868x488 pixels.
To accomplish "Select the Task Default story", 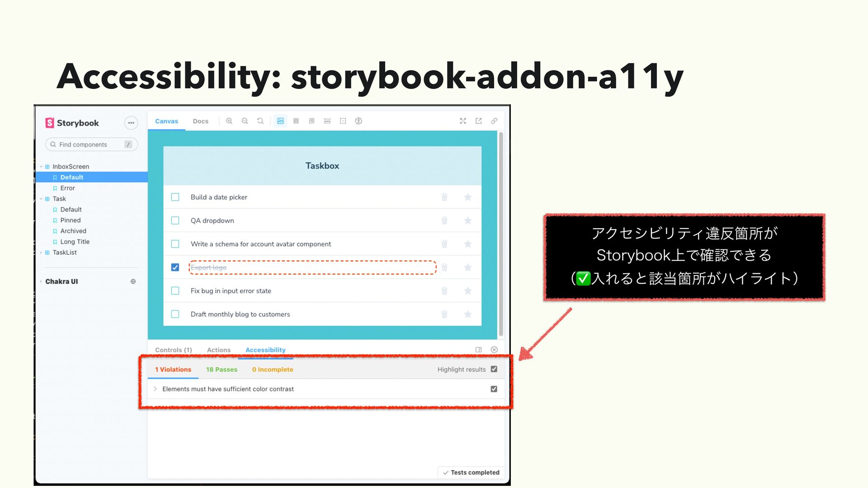I will [x=71, y=210].
